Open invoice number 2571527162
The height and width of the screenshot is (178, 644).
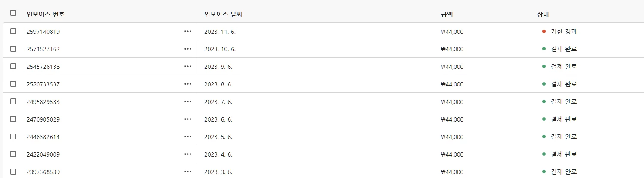(x=43, y=49)
